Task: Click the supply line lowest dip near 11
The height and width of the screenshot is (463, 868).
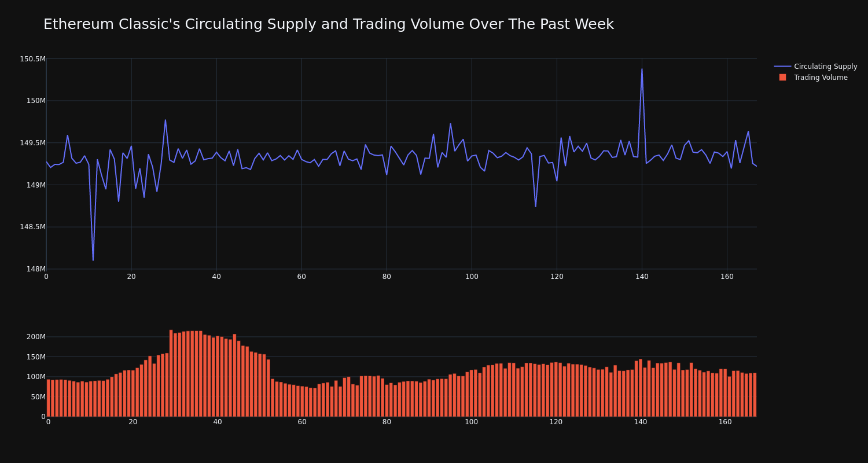Action: click(x=93, y=260)
